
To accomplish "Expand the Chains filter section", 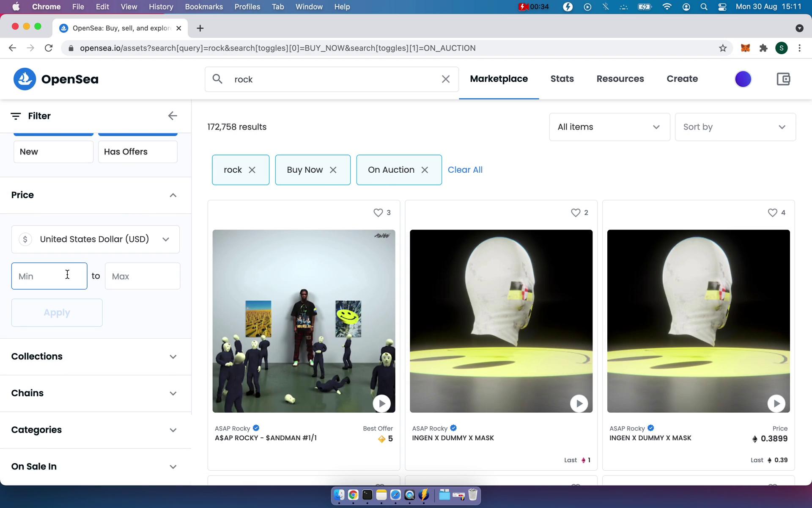I will pyautogui.click(x=93, y=393).
